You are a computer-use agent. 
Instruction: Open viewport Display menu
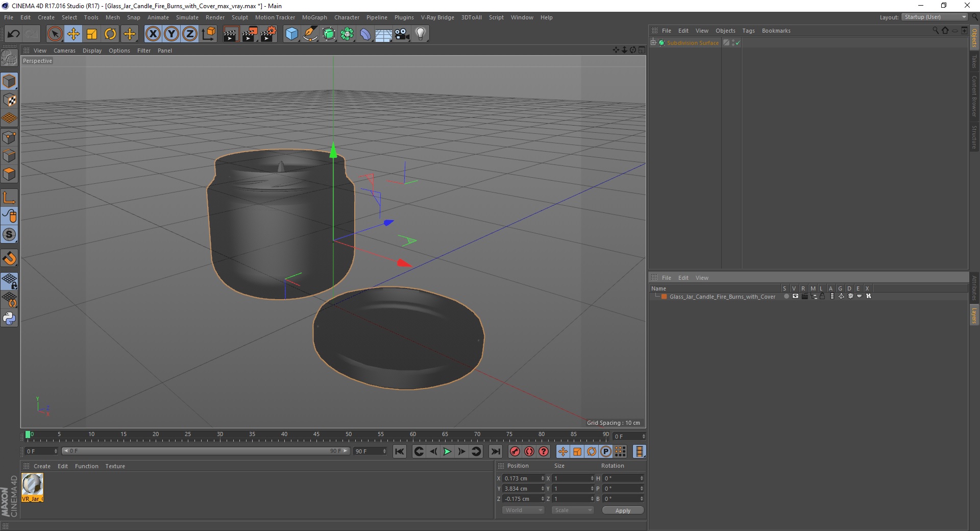point(92,51)
